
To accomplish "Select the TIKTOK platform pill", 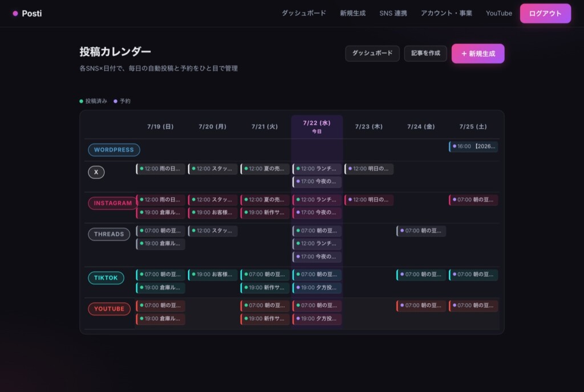I will [106, 278].
